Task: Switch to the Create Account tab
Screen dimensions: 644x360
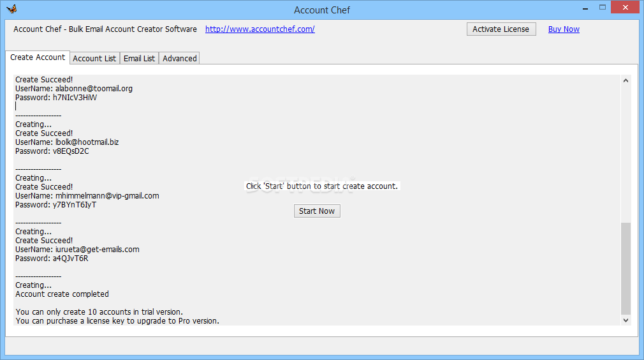Action: point(38,57)
